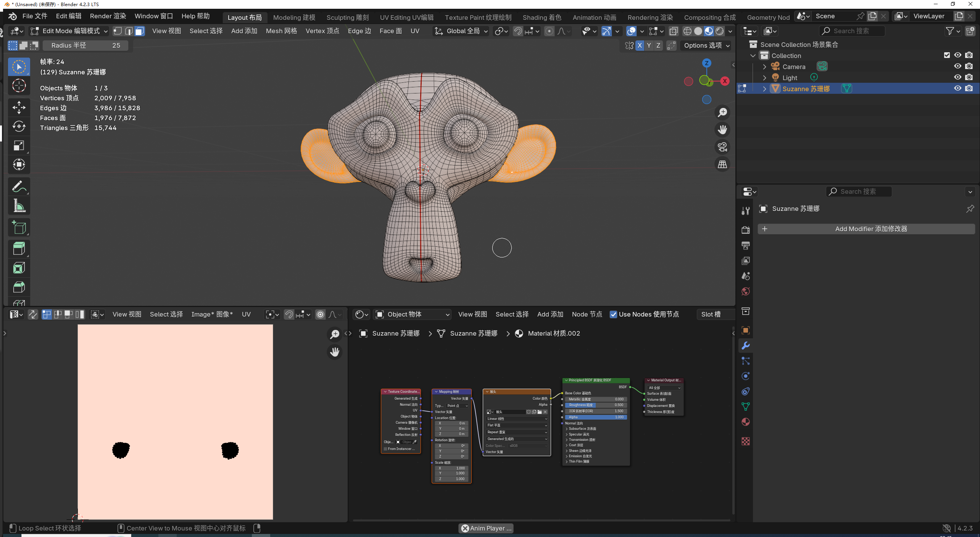The height and width of the screenshot is (537, 980).
Task: Switch to vertex select mode
Action: [118, 31]
